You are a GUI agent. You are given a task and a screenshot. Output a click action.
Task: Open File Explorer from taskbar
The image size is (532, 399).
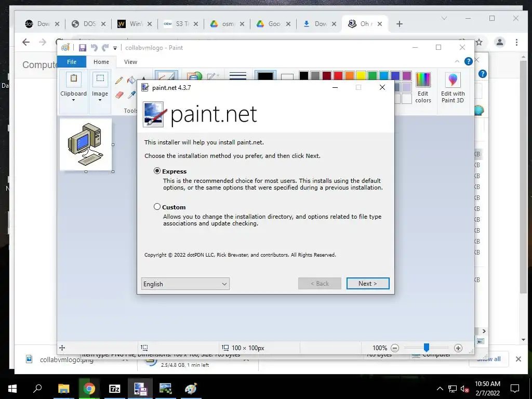pos(63,389)
